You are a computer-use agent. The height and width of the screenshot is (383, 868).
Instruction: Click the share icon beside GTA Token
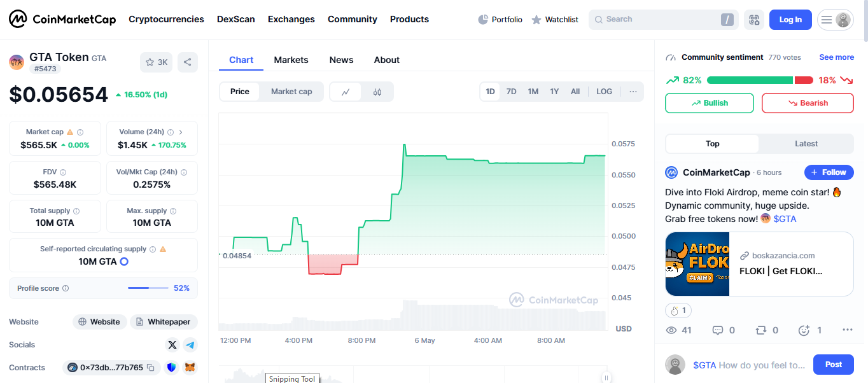point(188,62)
